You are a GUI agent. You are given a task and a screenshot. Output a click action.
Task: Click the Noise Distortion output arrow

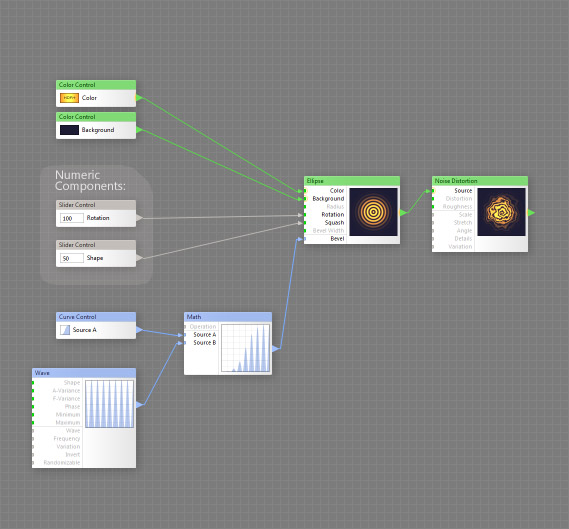[x=531, y=213]
